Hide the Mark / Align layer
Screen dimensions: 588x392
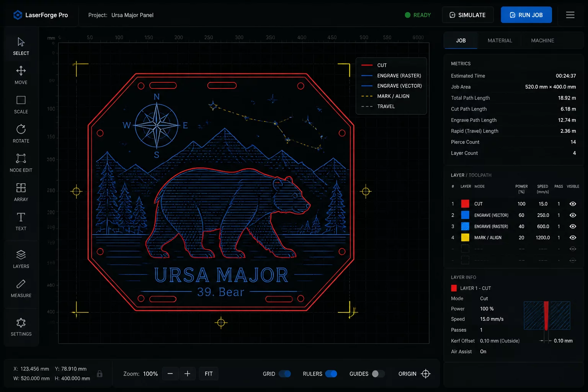[x=573, y=237]
